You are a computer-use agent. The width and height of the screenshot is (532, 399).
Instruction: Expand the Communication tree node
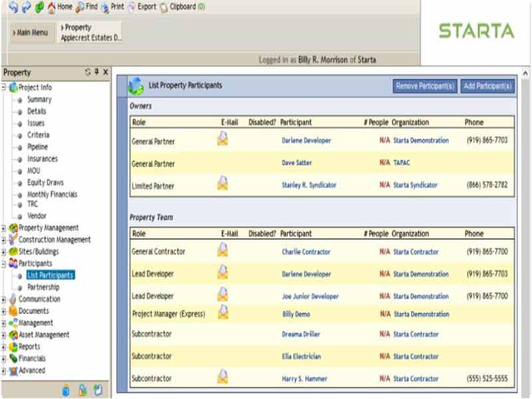[x=3, y=299]
